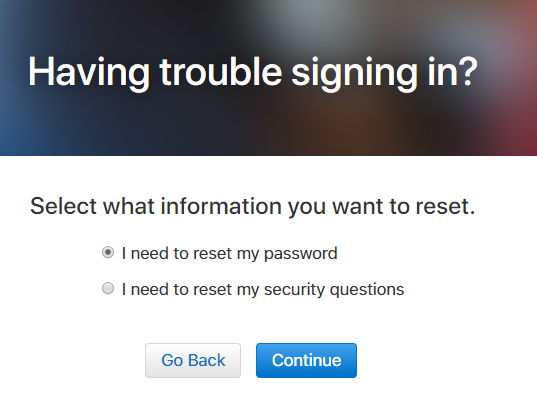Click the white 'Continue' text on the button
Screen dimensions: 537x413
(x=307, y=360)
